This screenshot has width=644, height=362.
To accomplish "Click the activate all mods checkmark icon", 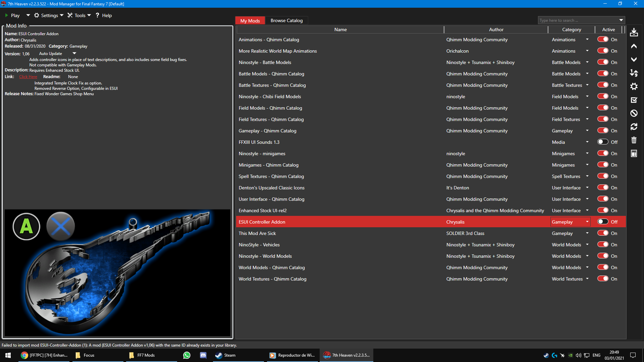I will (634, 100).
